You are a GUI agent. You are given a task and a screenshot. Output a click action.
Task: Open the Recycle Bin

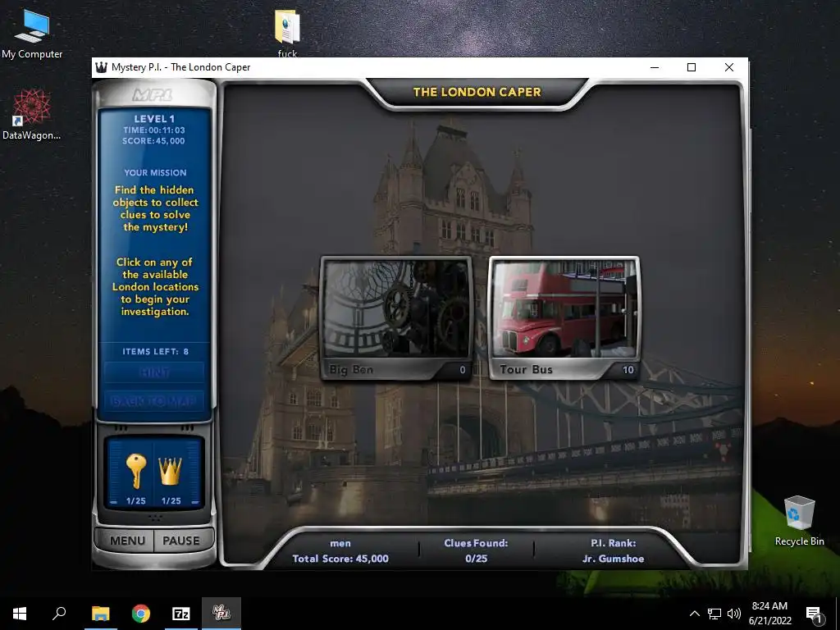[799, 521]
